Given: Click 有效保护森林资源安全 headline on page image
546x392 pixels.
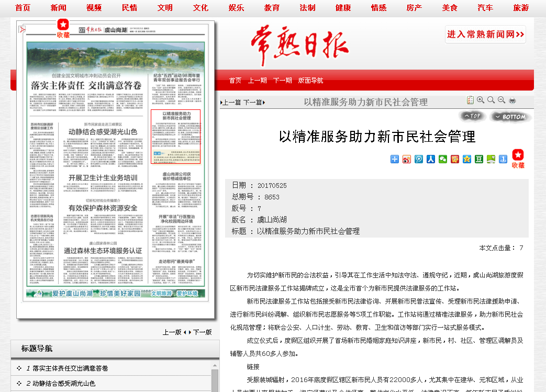Looking at the screenshot, I should 103,208.
